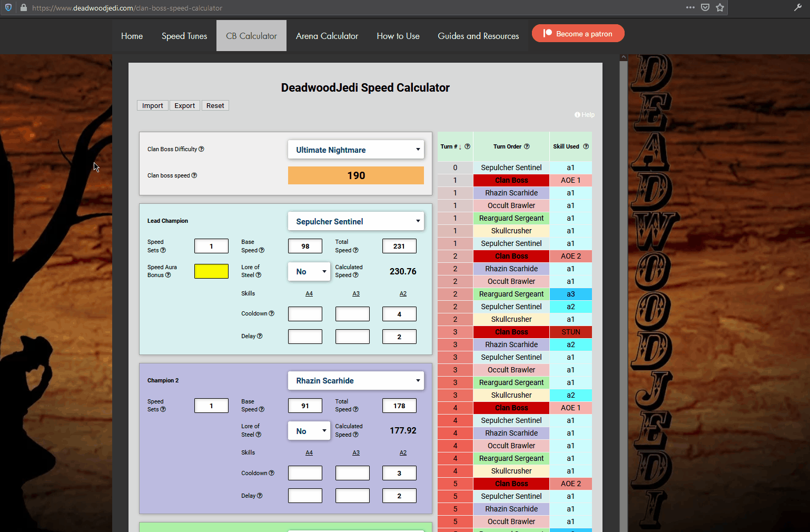This screenshot has width=810, height=532.
Task: Click the Become a patron button
Action: [578, 33]
